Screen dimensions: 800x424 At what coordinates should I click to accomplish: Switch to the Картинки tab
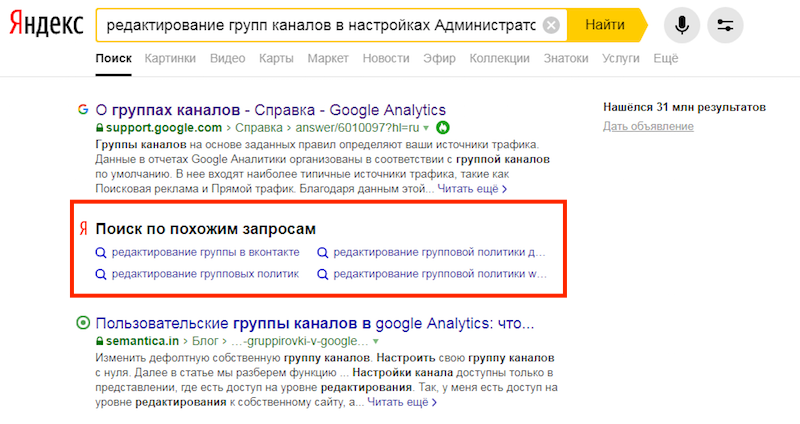pos(170,59)
